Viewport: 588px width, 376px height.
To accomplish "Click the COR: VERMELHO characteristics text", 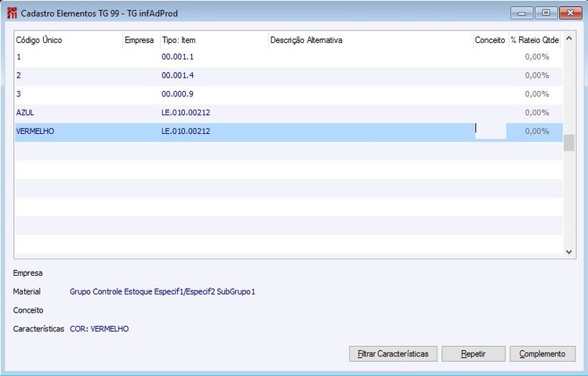I will [100, 329].
